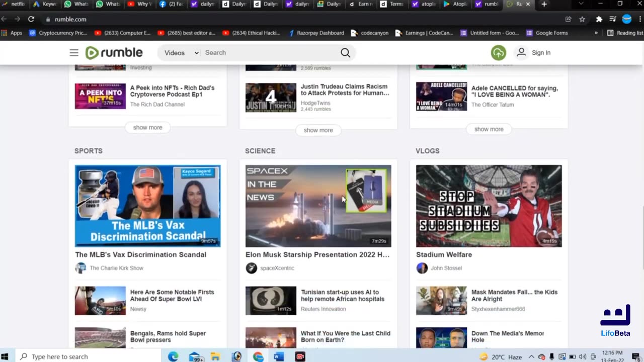Open the Razorpay Dashboard bookmark
Screen dimensions: 644x362
click(316, 33)
